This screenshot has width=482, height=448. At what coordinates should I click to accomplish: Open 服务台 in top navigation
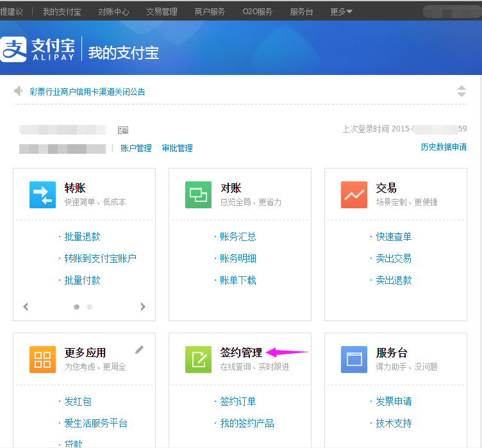tap(301, 12)
